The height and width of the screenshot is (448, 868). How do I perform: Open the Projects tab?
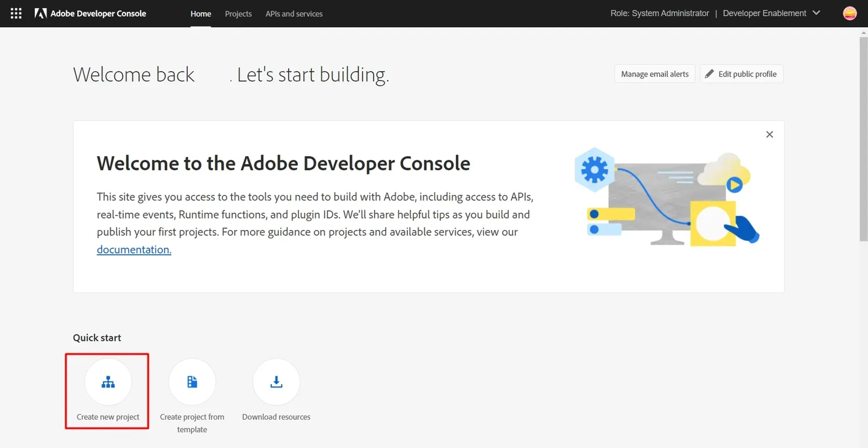[238, 14]
